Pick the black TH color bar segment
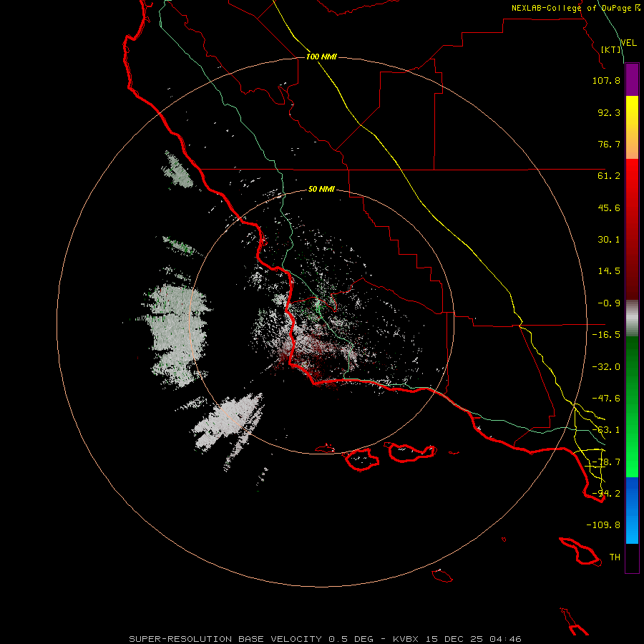This screenshot has width=644, height=644. pos(632,557)
